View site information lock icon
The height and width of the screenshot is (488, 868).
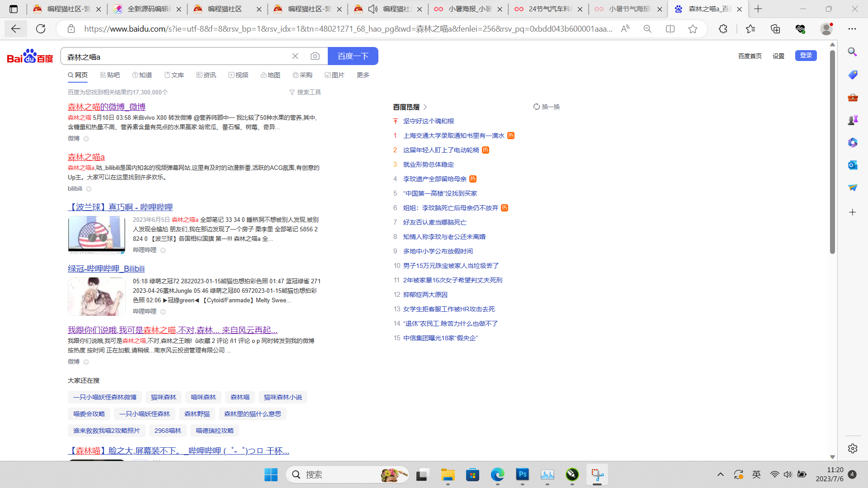point(71,29)
